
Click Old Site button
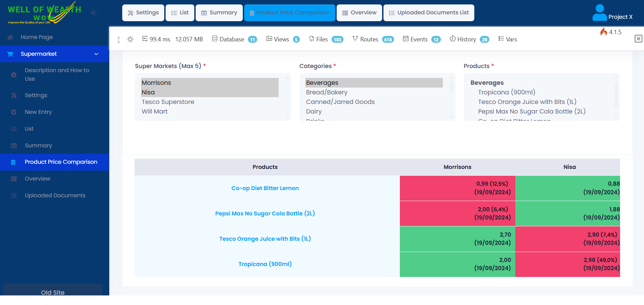53,292
